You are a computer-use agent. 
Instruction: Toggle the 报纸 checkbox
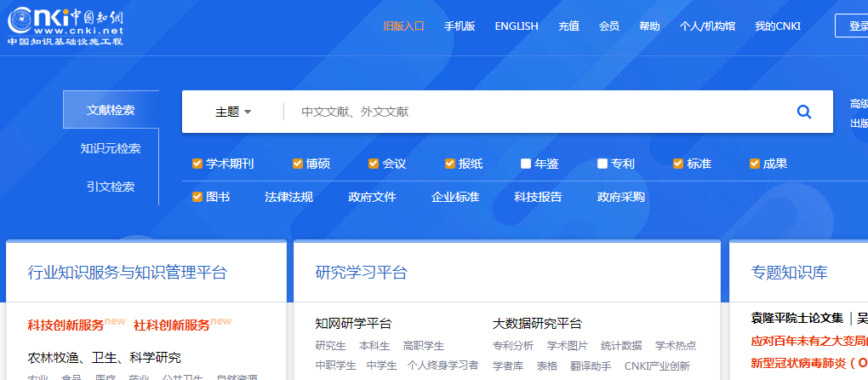click(x=449, y=164)
